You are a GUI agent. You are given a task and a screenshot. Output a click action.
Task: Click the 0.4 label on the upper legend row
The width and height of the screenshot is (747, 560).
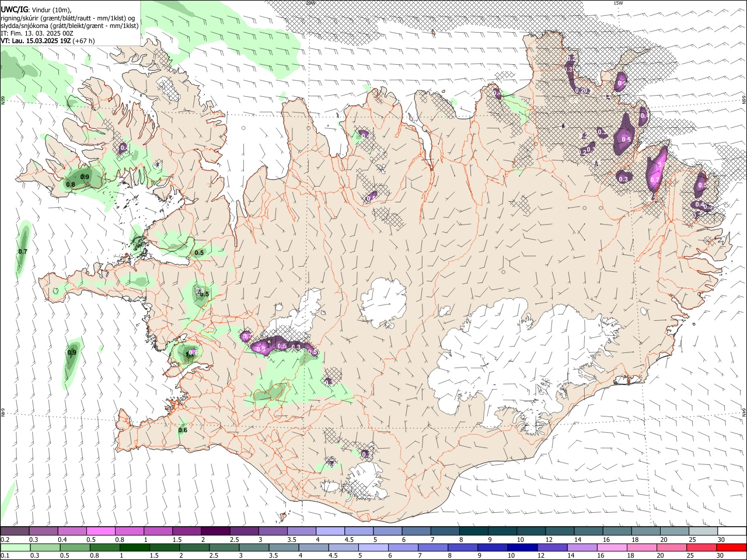click(x=62, y=540)
